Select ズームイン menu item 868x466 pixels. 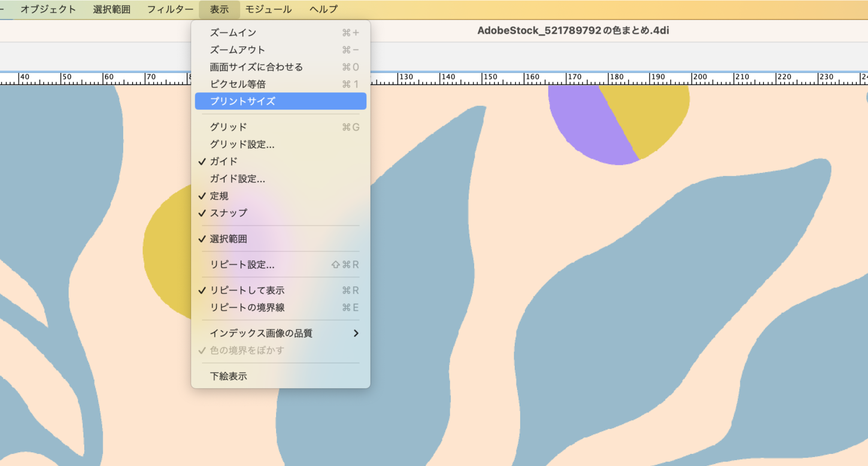(233, 32)
